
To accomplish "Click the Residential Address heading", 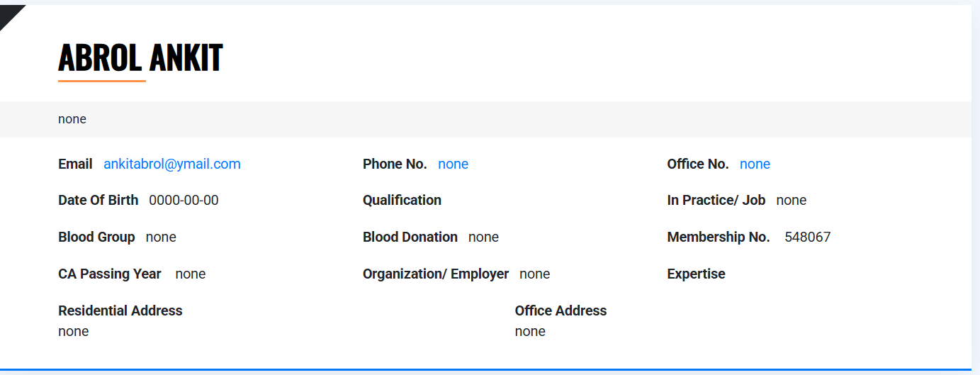I will click(x=120, y=311).
